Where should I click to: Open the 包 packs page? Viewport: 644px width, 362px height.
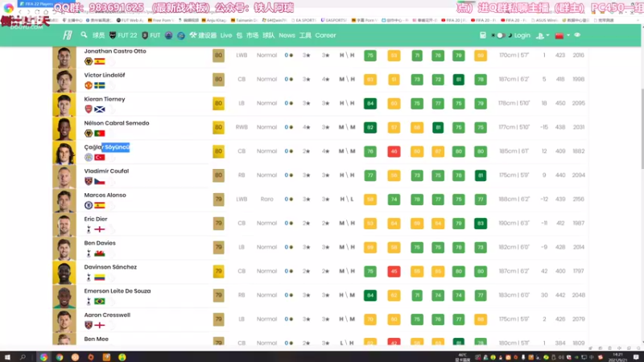tap(239, 35)
